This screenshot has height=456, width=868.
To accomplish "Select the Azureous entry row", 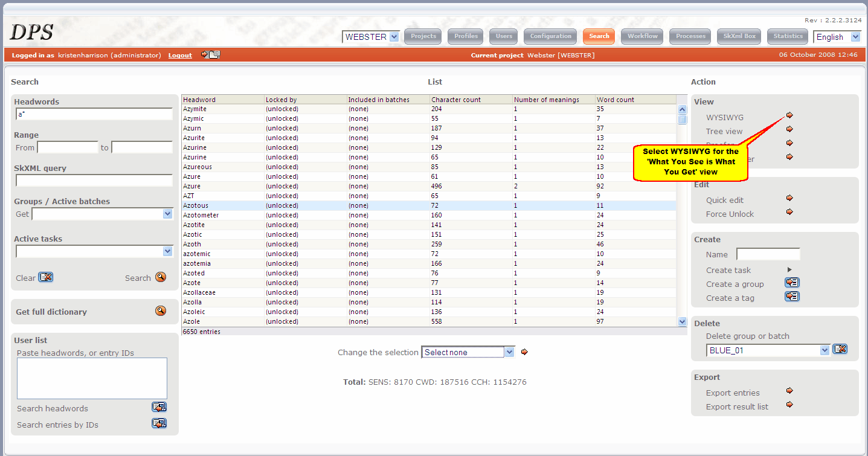I will coord(429,167).
